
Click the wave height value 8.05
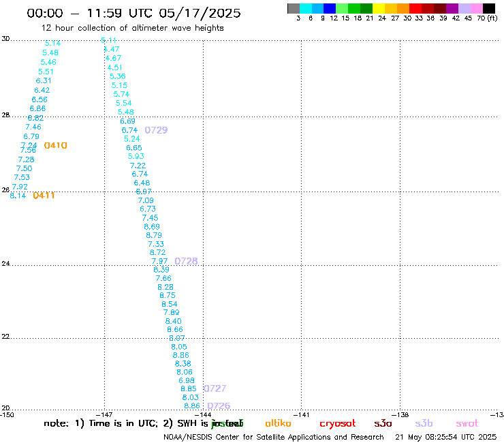point(178,347)
